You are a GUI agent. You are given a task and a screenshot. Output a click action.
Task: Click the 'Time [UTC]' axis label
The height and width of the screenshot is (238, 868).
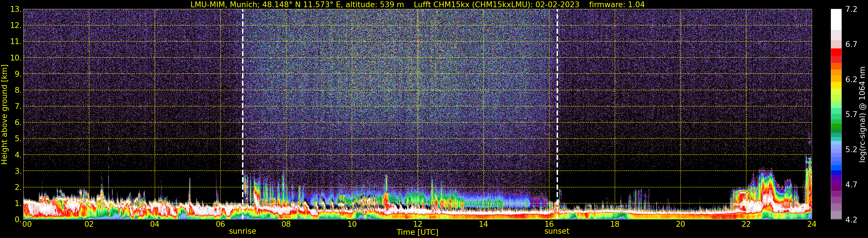[417, 232]
